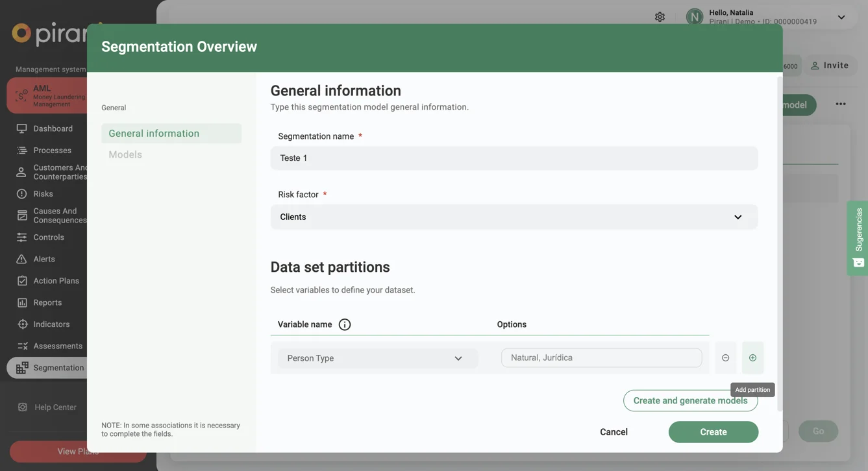
Task: Click Cancel to dismiss the dialog
Action: pos(614,432)
